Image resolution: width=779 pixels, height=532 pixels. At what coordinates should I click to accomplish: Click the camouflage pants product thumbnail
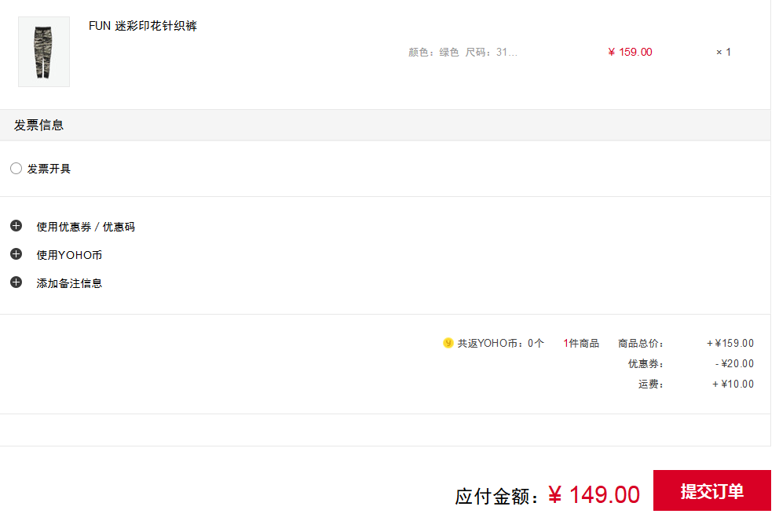tap(44, 52)
